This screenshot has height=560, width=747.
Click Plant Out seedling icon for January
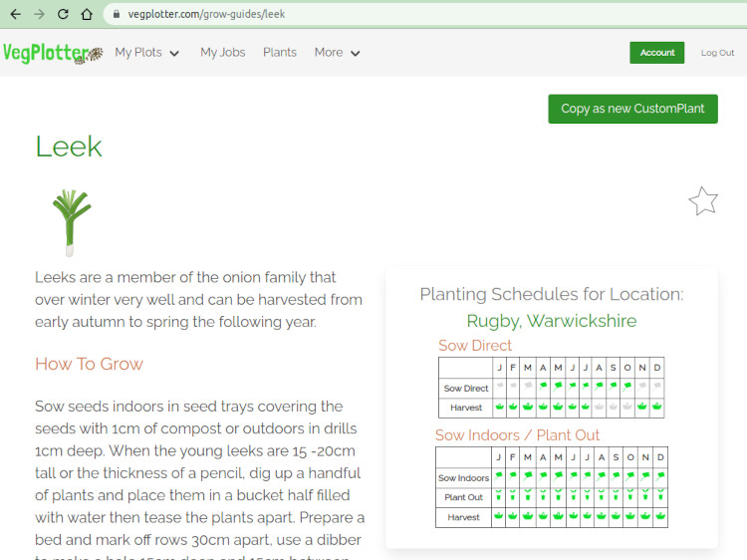coord(498,495)
